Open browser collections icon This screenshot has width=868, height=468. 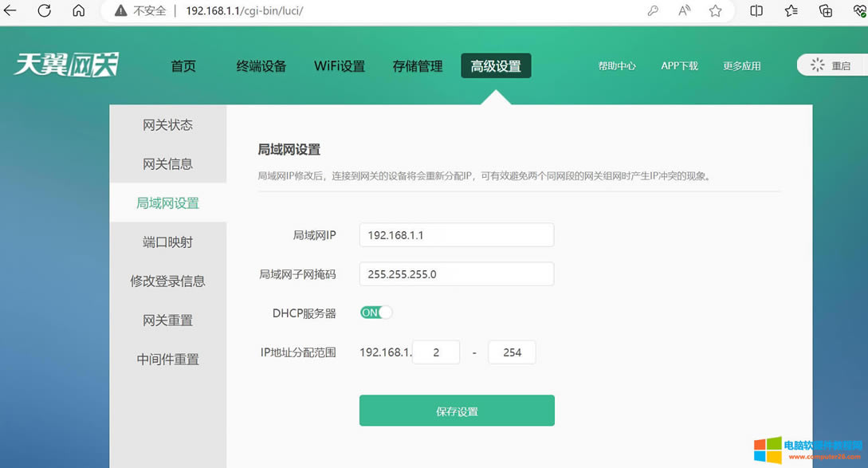[826, 11]
